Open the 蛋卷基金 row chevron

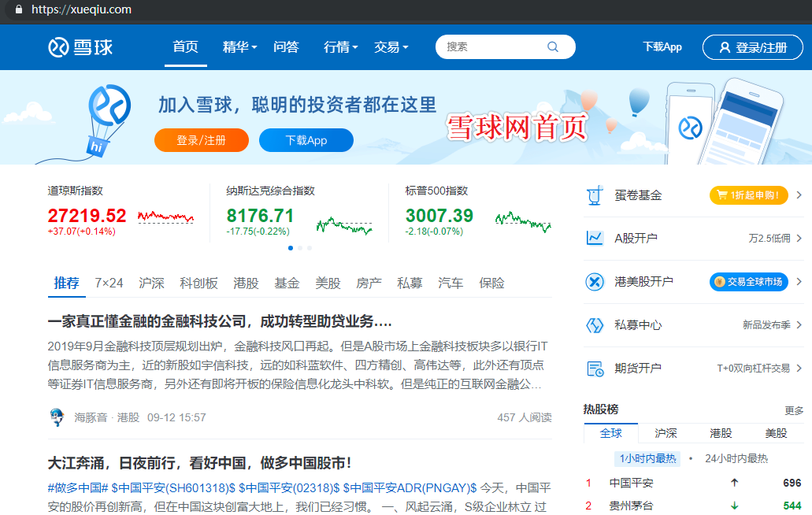point(799,195)
